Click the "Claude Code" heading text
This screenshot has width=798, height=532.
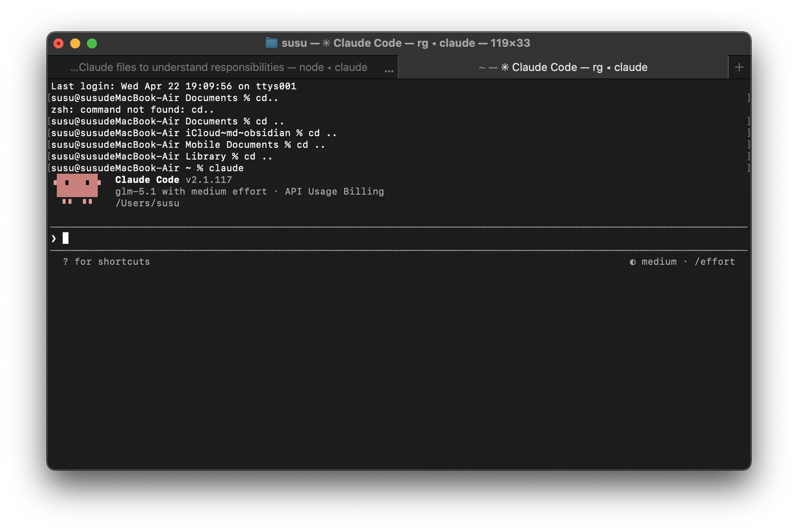(147, 180)
